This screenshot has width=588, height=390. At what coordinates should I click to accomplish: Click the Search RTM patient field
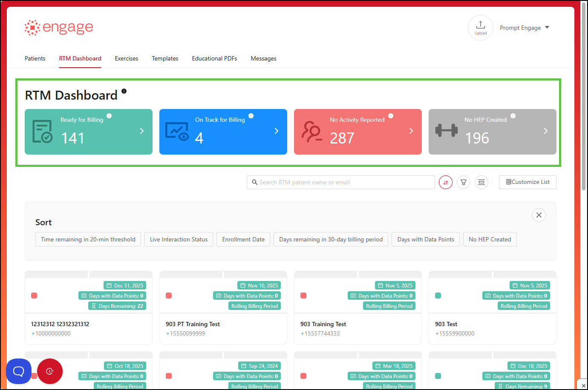(x=341, y=182)
